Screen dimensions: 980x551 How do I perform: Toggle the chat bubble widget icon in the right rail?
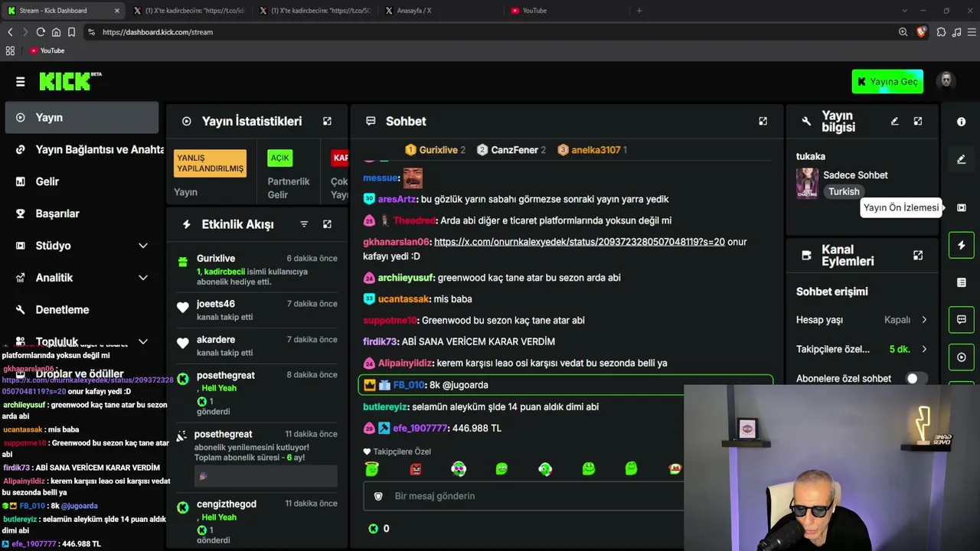(x=962, y=319)
